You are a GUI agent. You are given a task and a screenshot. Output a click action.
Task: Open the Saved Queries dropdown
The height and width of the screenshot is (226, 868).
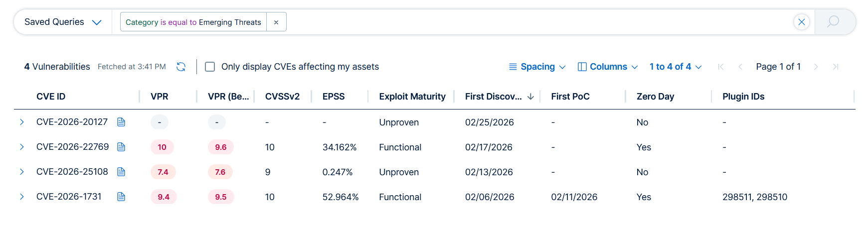63,22
